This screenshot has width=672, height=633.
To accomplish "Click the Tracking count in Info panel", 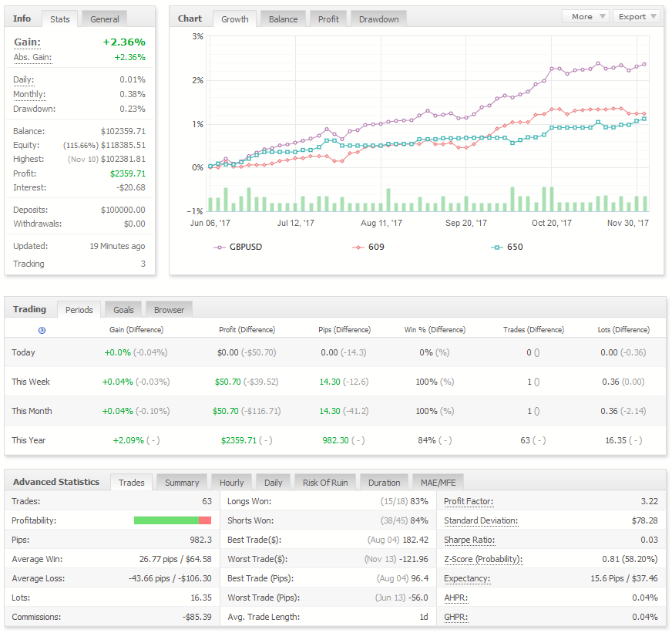I will tap(143, 264).
